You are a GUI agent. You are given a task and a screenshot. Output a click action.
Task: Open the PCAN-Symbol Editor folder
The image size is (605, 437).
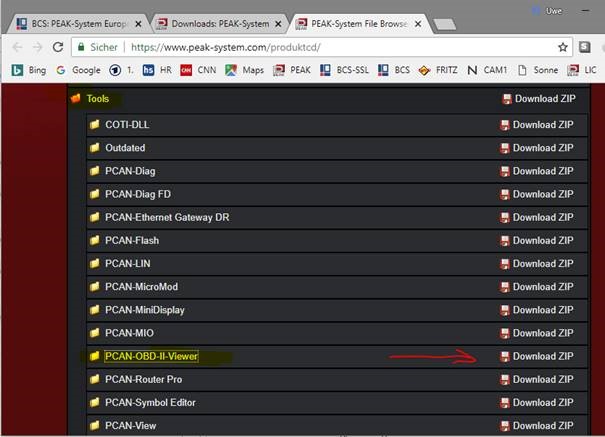pos(150,402)
